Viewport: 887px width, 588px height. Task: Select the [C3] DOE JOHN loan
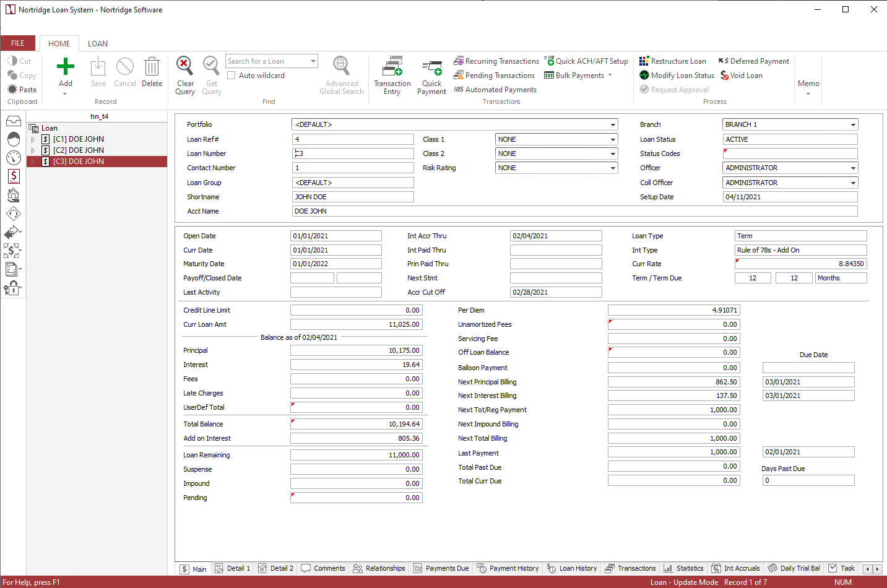pos(79,162)
